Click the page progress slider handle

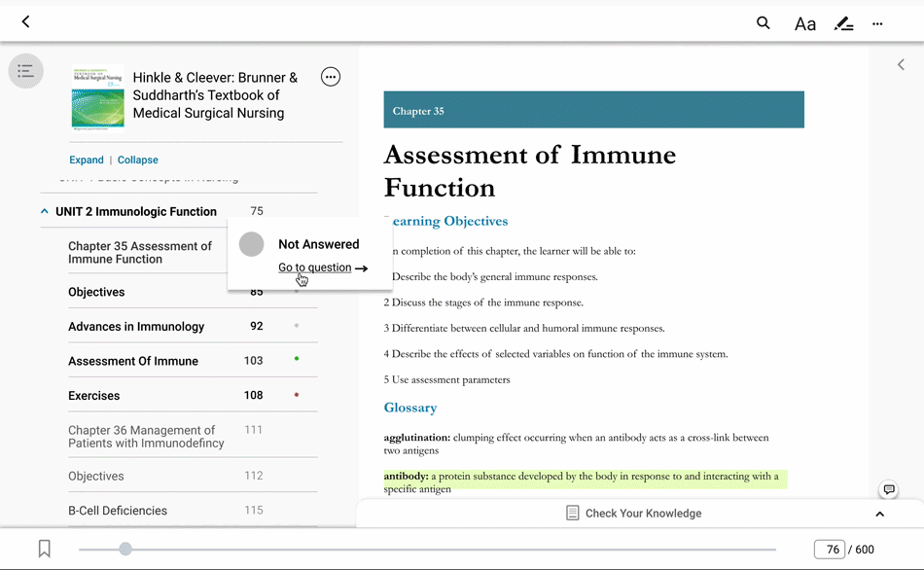[x=124, y=550]
